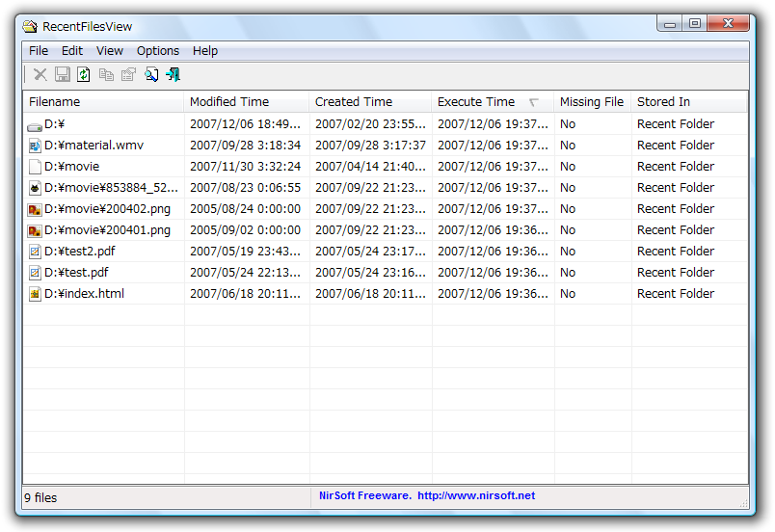775x532 pixels.
Task: Click the HTML icon beside D:¥index.html
Action: pos(35,294)
